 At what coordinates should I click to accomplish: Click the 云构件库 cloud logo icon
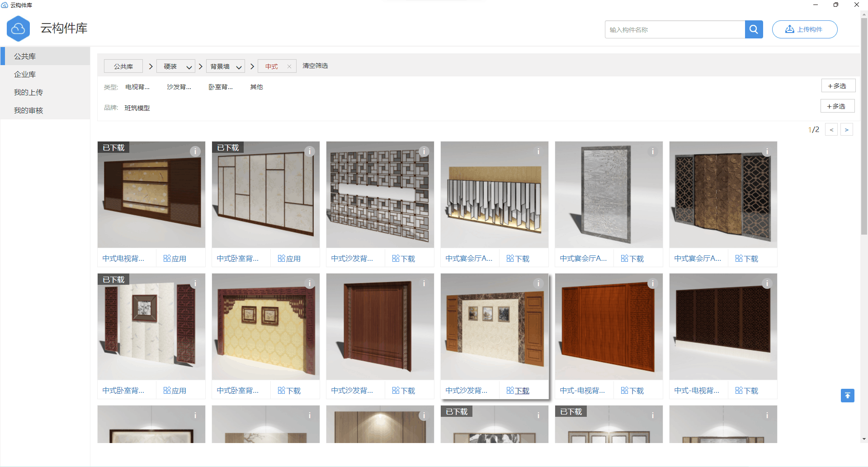tap(18, 28)
